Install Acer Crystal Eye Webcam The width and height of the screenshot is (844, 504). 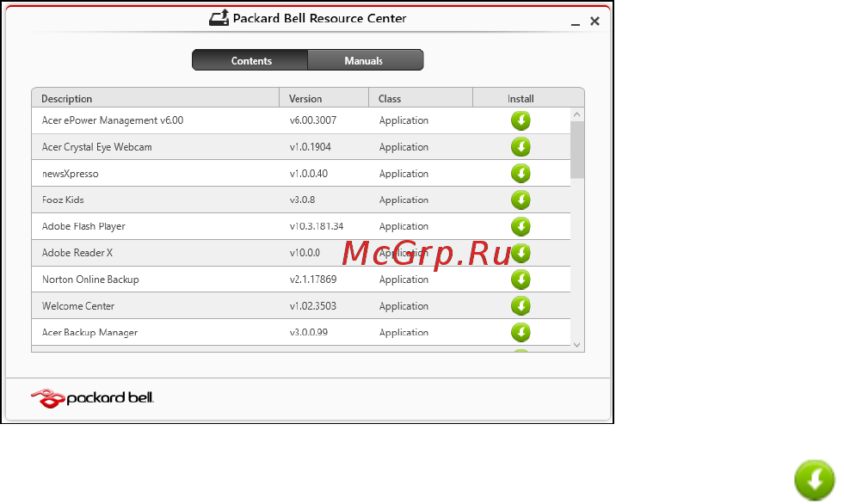pyautogui.click(x=521, y=147)
